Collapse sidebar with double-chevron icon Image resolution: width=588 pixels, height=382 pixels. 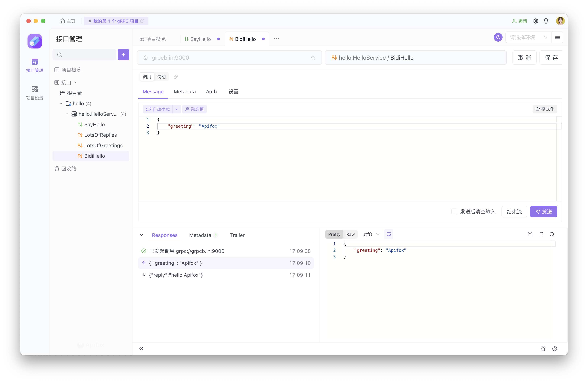click(x=141, y=349)
